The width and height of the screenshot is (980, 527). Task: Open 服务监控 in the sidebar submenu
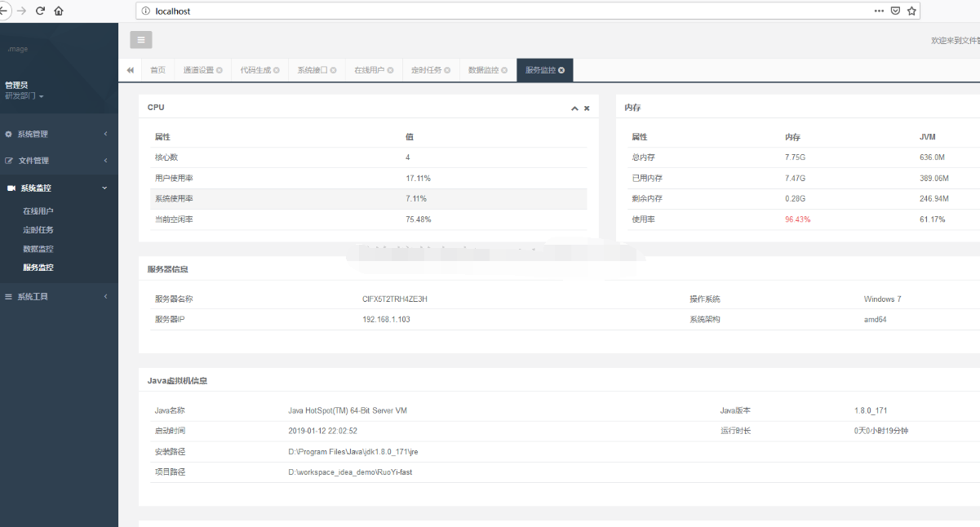[x=38, y=268]
